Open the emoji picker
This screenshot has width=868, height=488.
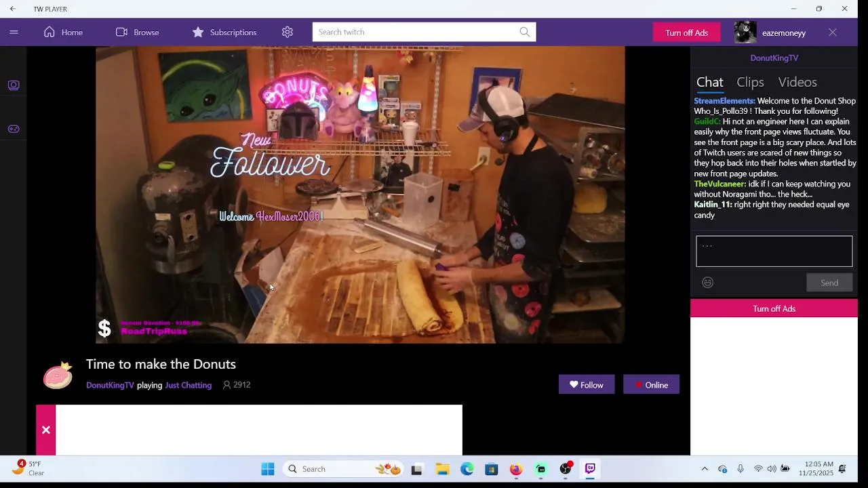tap(708, 283)
